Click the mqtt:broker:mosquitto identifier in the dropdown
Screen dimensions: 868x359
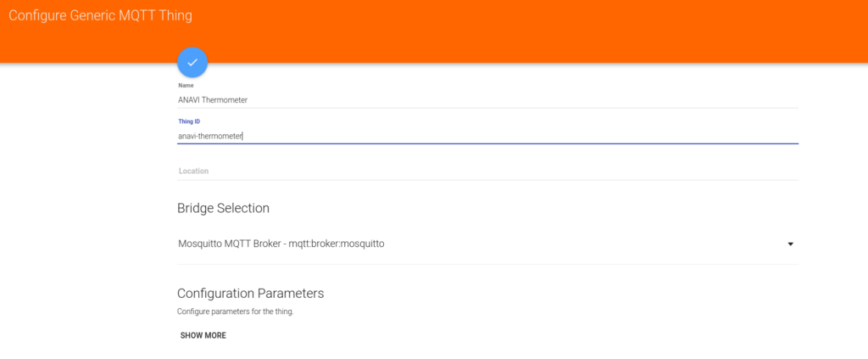(337, 244)
